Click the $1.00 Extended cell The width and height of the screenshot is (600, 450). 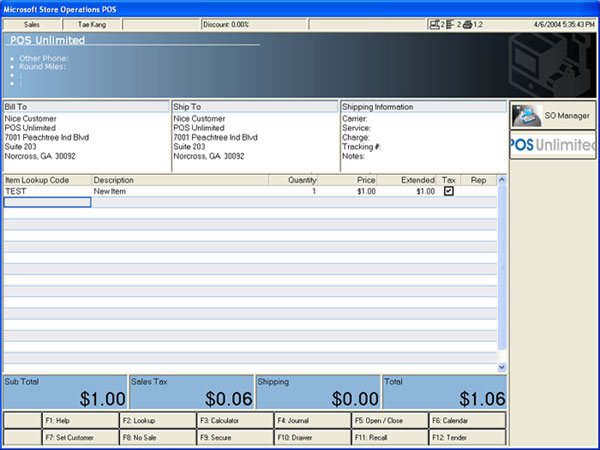pos(407,191)
